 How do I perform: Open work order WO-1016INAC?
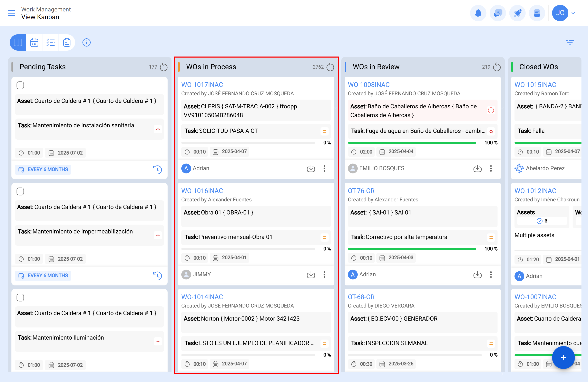pyautogui.click(x=202, y=191)
